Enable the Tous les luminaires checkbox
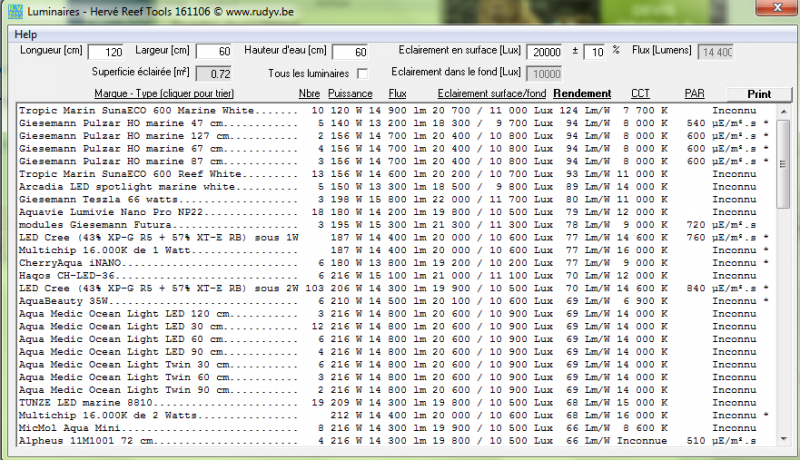800x460 pixels. click(362, 74)
